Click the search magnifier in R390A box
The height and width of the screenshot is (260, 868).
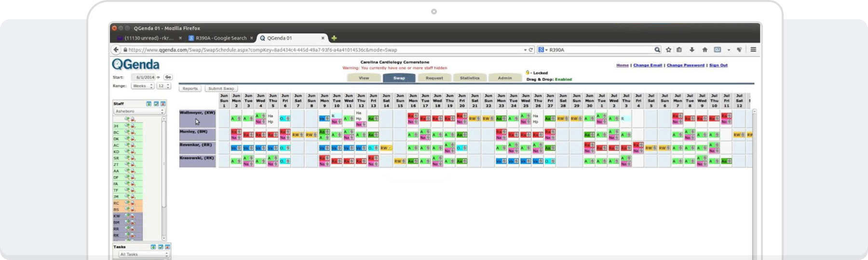pyautogui.click(x=657, y=50)
